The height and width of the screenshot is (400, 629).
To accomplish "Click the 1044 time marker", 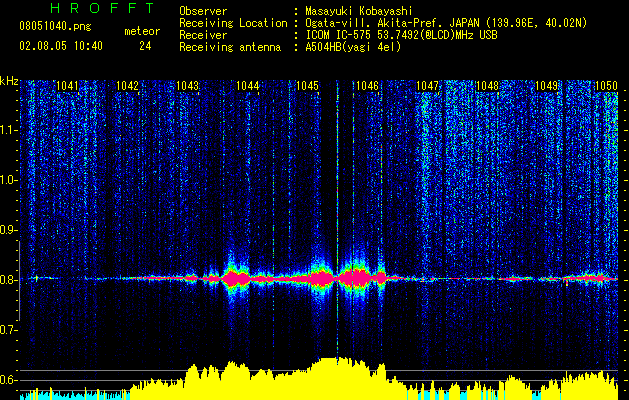I will tap(248, 86).
